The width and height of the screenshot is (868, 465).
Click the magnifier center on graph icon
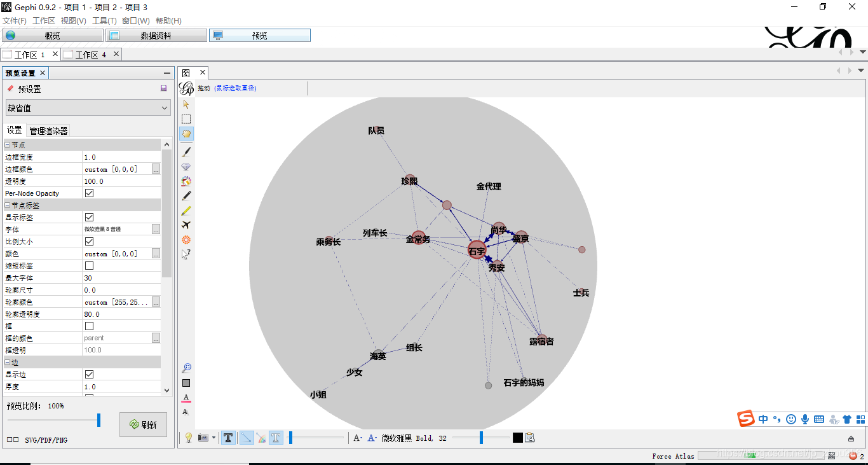(186, 368)
